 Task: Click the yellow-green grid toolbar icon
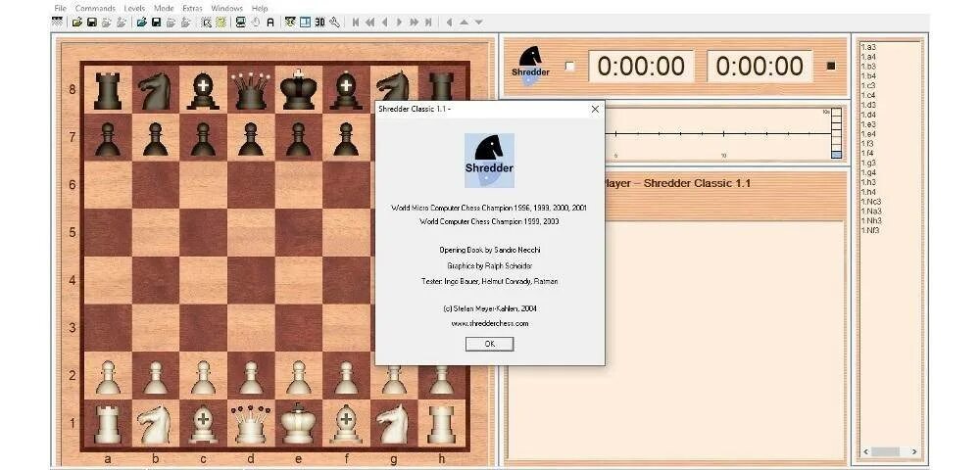220,23
